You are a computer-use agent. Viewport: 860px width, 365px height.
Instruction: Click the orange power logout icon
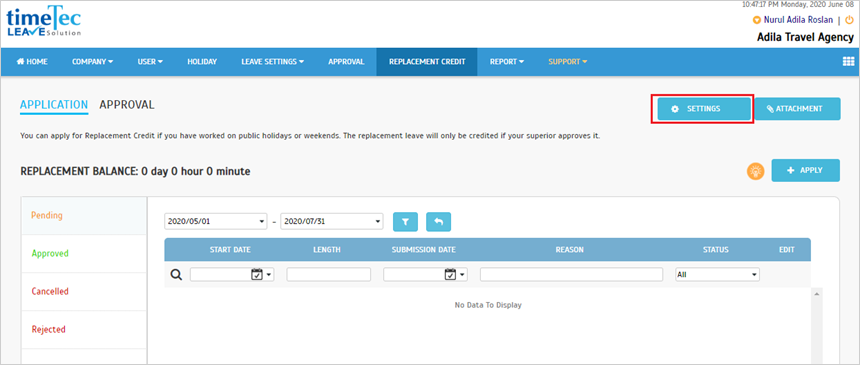click(849, 20)
